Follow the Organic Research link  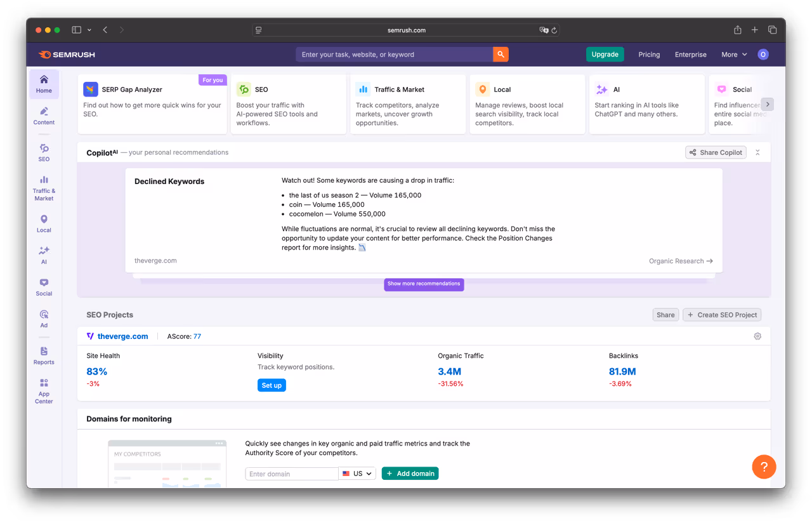[x=681, y=261]
